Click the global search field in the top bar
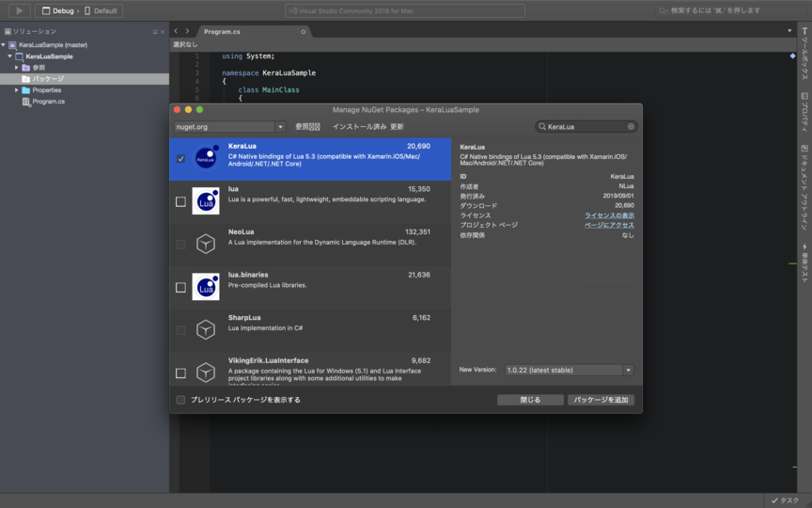This screenshot has height=508, width=812. click(730, 10)
